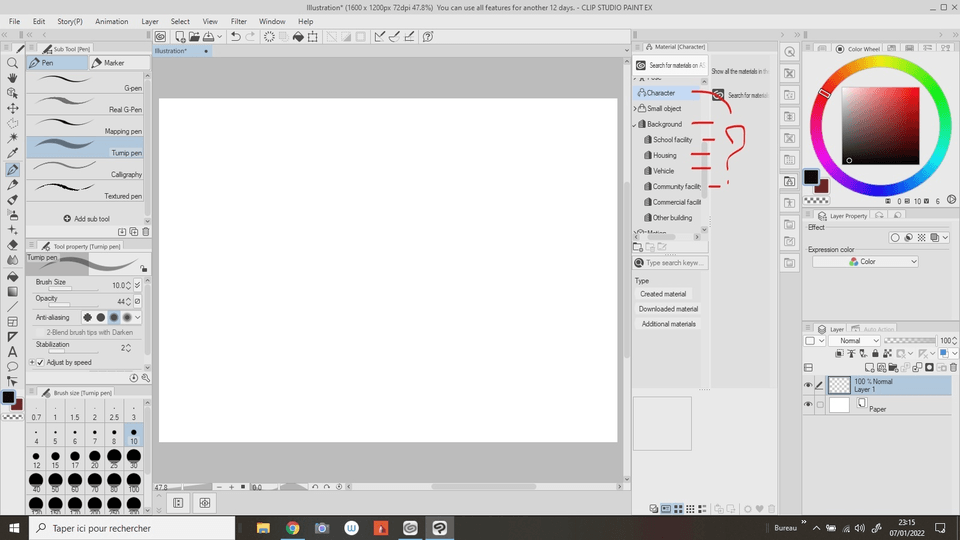Toggle lock layer icon in Layer panel

coord(875,353)
